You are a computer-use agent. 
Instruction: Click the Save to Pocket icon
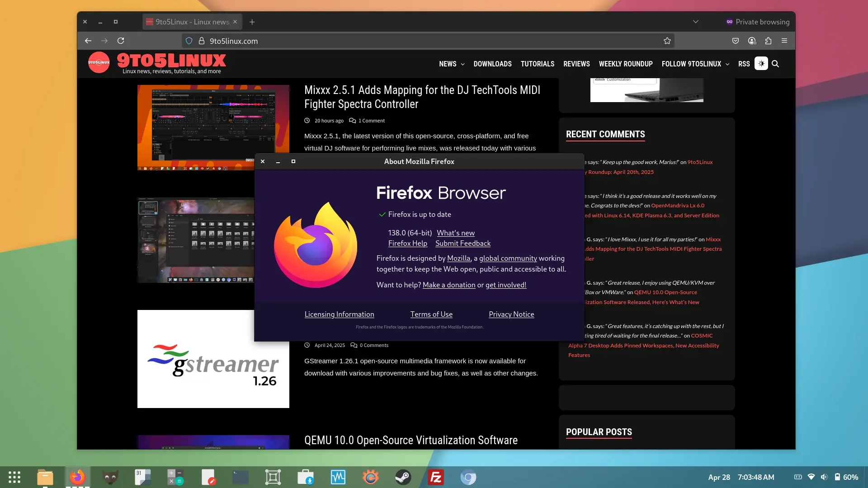736,41
